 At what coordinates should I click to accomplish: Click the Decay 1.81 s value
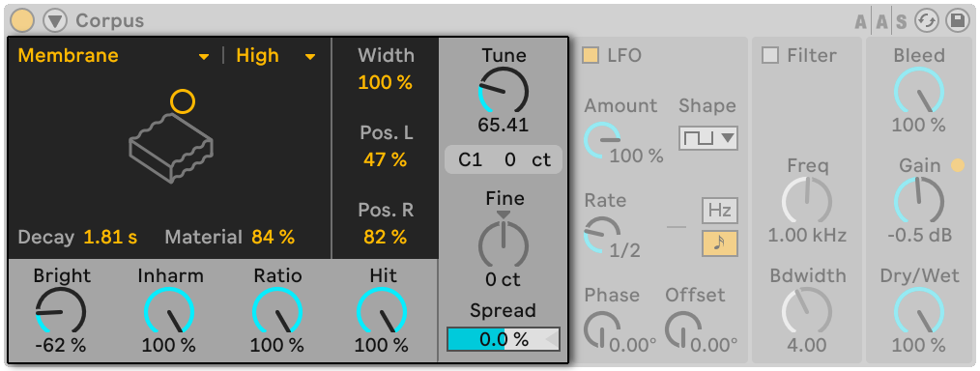(110, 238)
